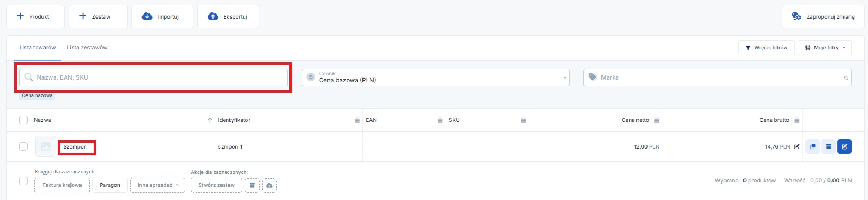Click the Zaproponuj zmianę button
Viewport: 868px width, 200px height.
click(x=823, y=16)
